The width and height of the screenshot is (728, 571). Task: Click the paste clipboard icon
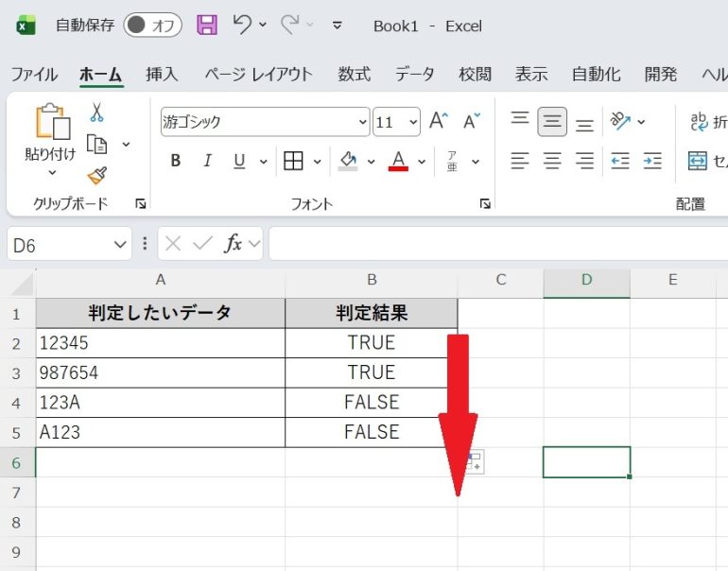pos(53,122)
